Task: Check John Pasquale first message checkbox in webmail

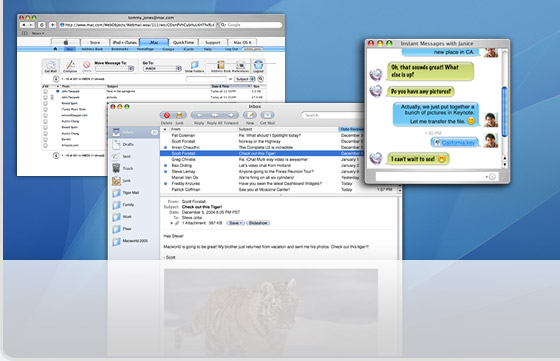Action: tap(45, 91)
